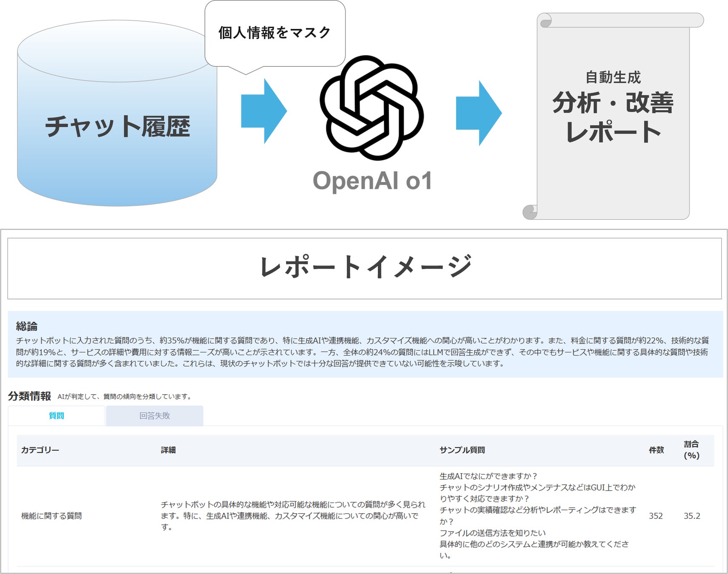Viewport: 728px width, 574px height.
Task: Click the sample question about analysis and reporting
Action: point(538,515)
